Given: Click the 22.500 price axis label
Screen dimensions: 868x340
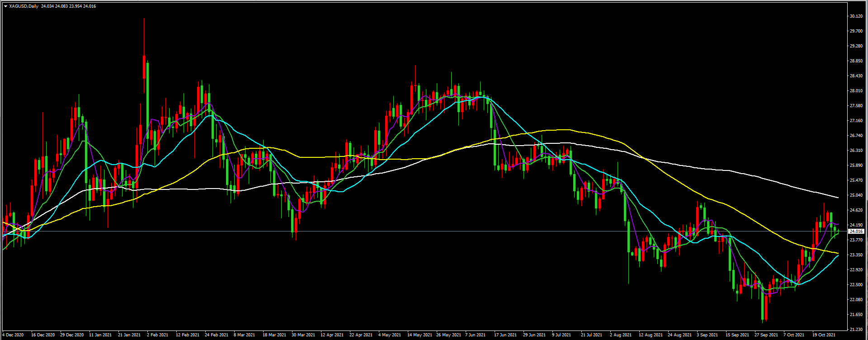Looking at the screenshot, I should (855, 285).
